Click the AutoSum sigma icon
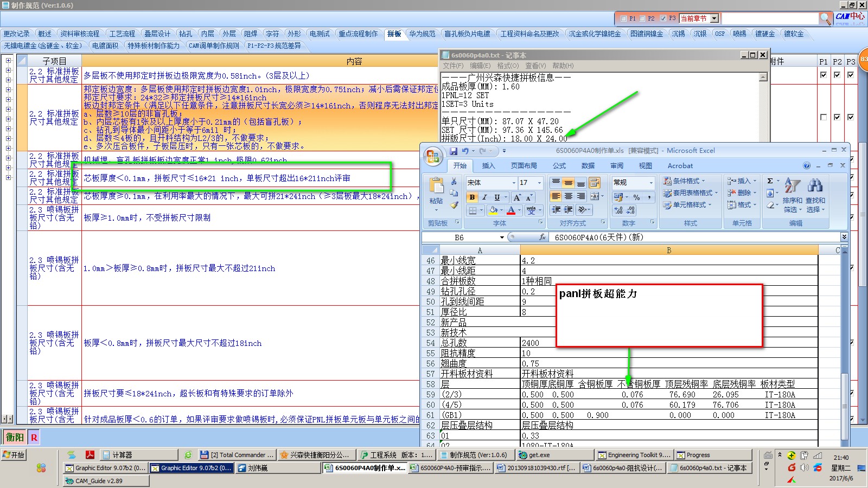Viewport: 868px width, 488px height. tap(770, 181)
